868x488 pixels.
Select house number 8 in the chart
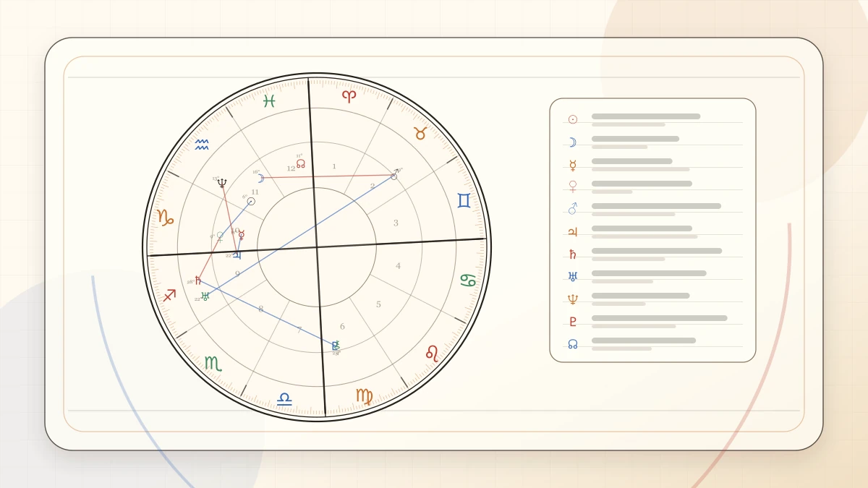pos(261,309)
